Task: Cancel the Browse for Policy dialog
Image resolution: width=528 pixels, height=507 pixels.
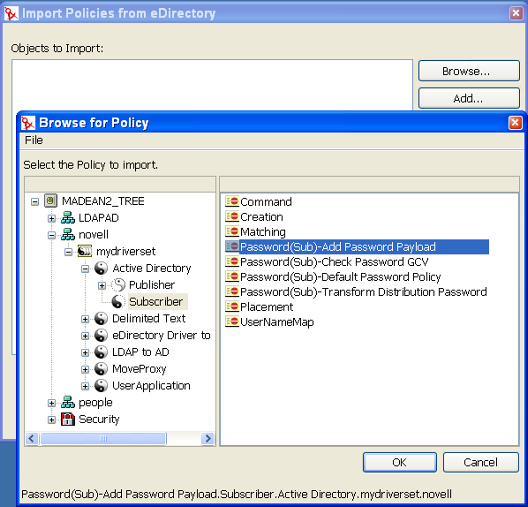Action: 481,462
